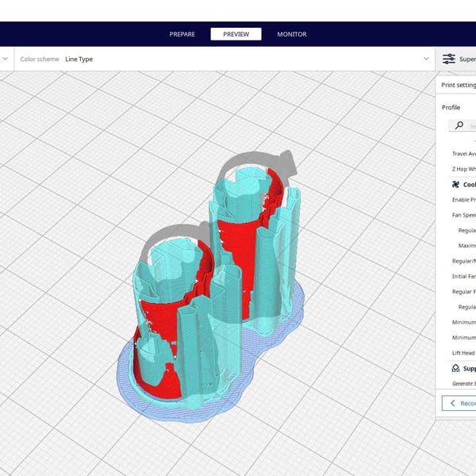Open the MONITOR stage tab
Screen dimensions: 476x476
tap(291, 34)
